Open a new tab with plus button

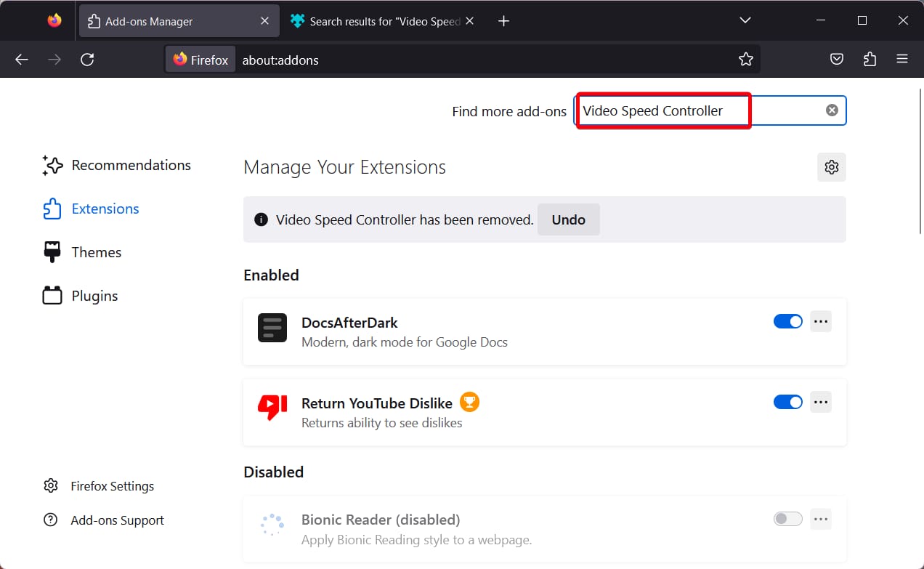tap(503, 21)
